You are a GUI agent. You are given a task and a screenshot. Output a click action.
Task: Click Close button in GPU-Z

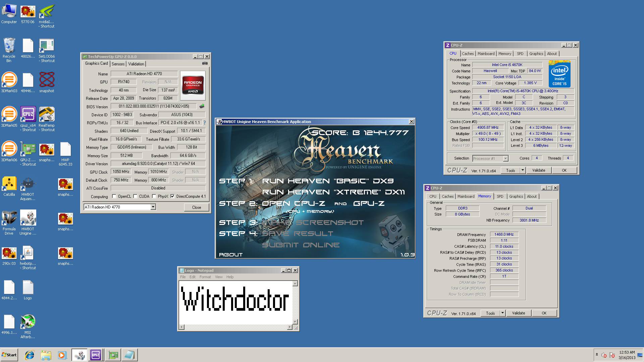[x=197, y=207]
